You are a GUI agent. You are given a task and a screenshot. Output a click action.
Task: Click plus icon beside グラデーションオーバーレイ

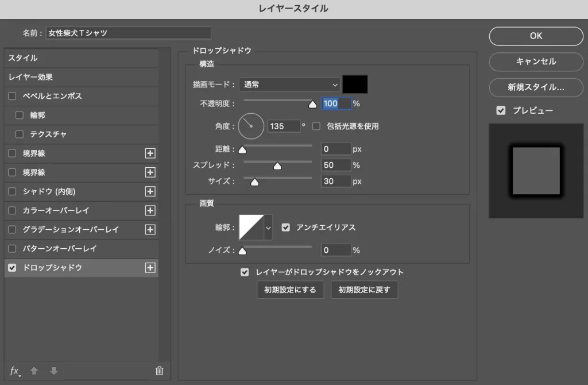coord(150,229)
